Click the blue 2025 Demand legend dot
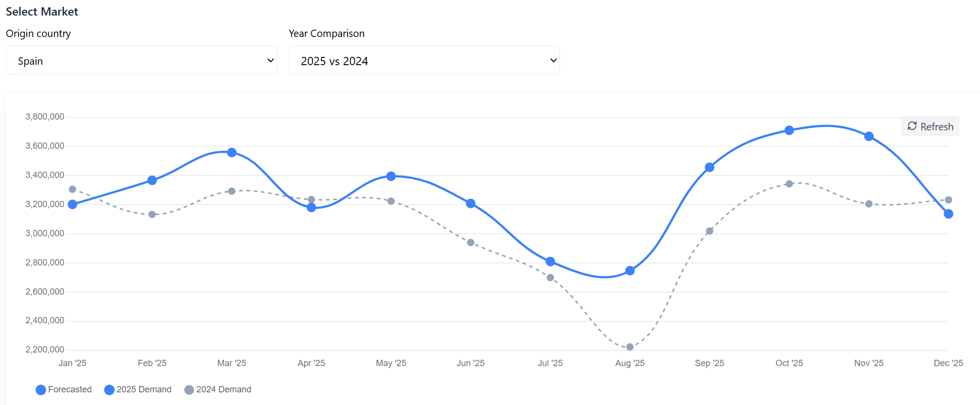The height and width of the screenshot is (405, 980). coord(109,389)
